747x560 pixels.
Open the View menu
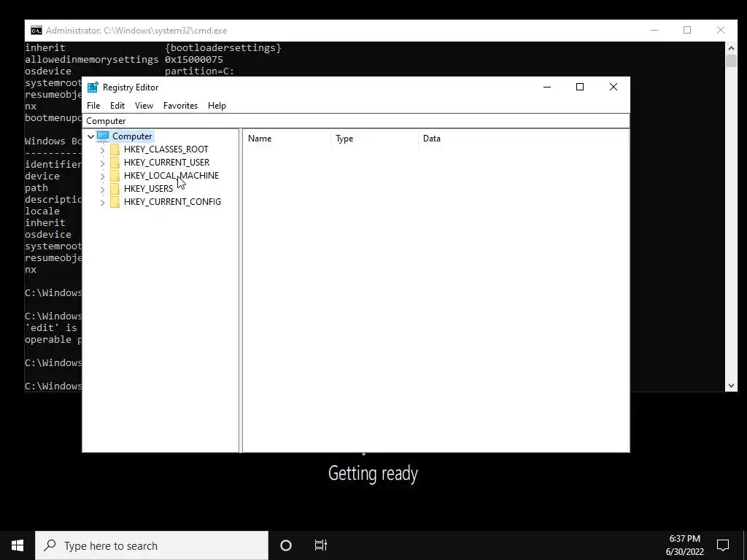(x=144, y=106)
